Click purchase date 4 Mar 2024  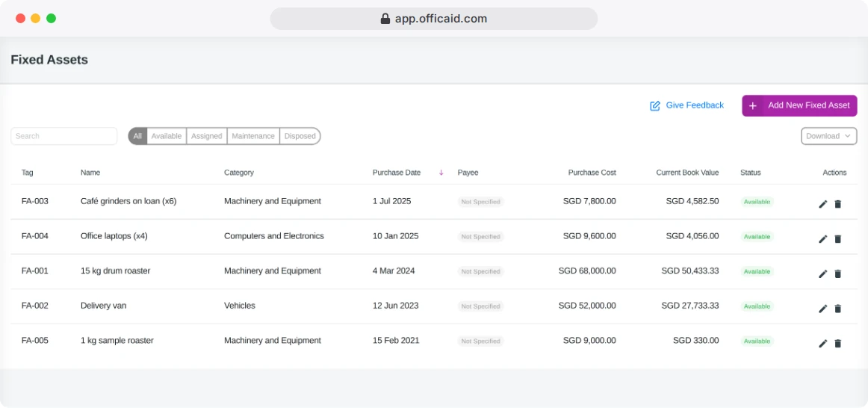394,271
